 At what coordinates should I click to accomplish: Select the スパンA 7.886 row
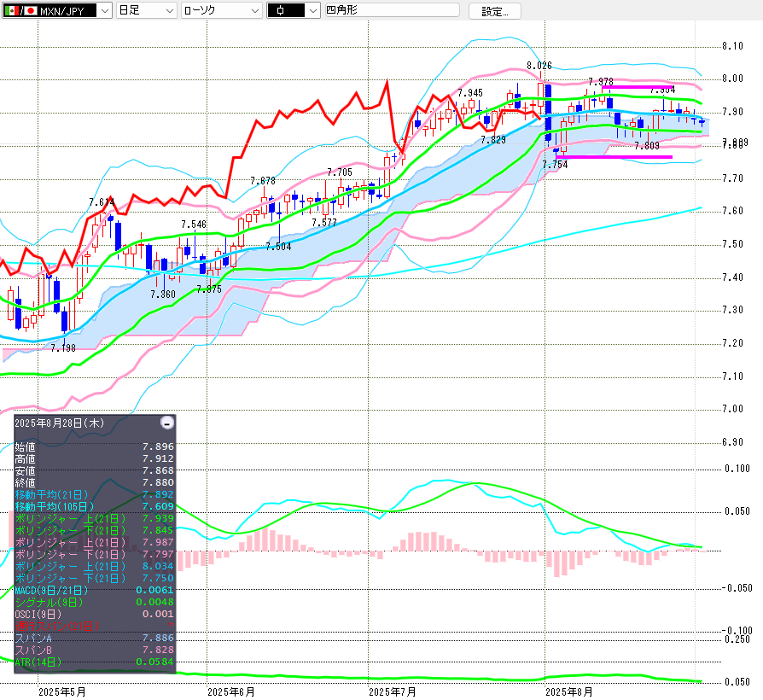pos(95,638)
